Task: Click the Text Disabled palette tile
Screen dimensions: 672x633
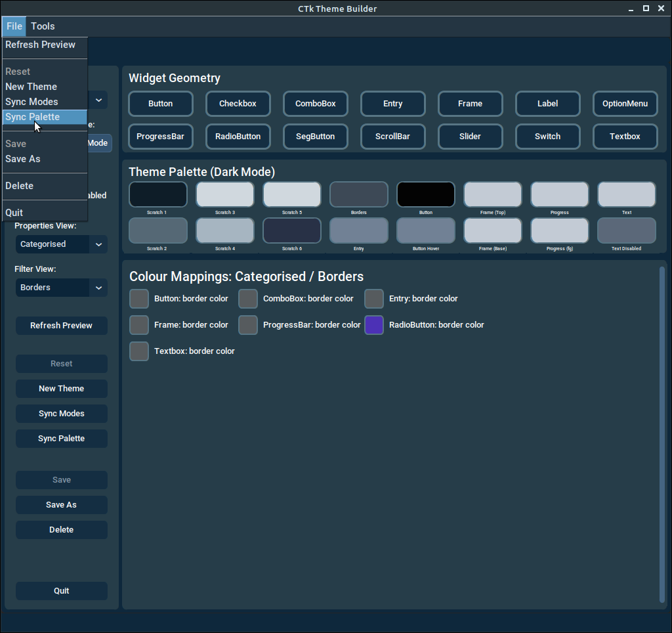Action: tap(627, 230)
